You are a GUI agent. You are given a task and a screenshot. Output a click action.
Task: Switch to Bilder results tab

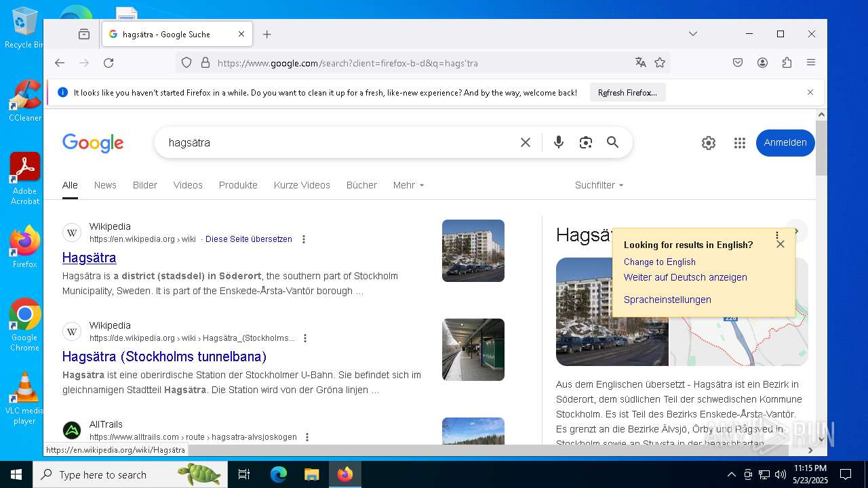tap(145, 185)
